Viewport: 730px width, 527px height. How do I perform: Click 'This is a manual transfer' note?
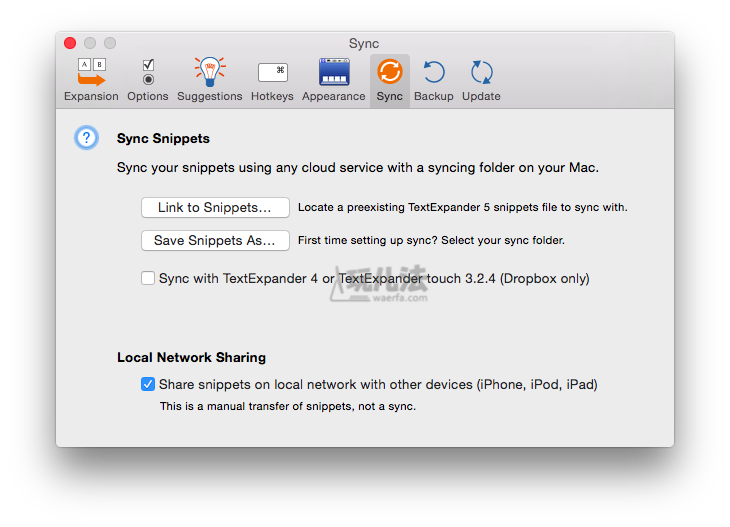[x=288, y=406]
